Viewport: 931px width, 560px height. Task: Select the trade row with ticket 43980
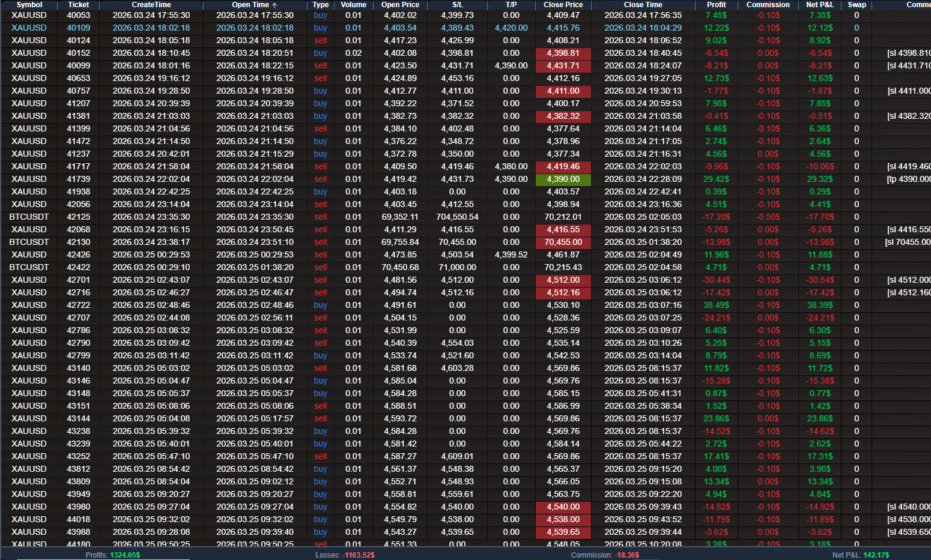465,507
